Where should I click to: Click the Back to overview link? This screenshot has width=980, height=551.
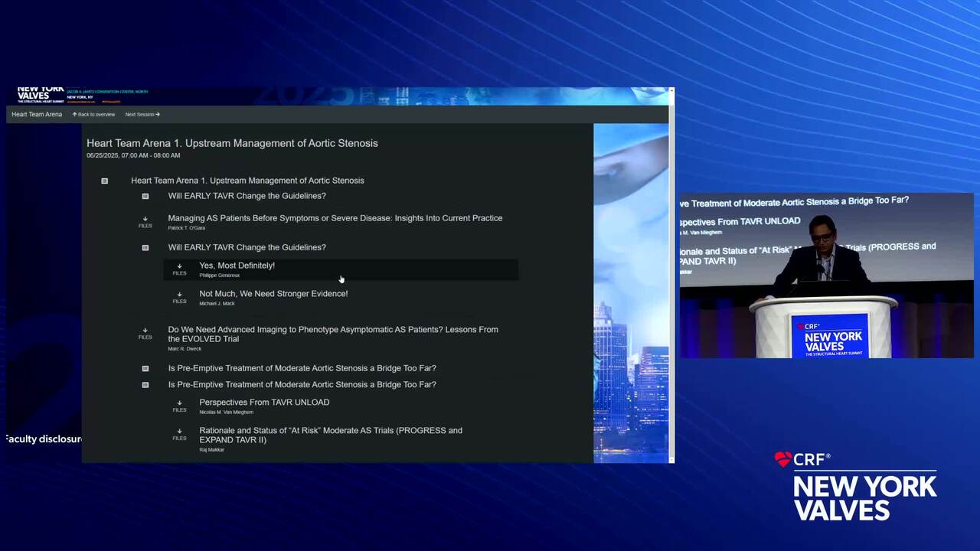pyautogui.click(x=93, y=114)
